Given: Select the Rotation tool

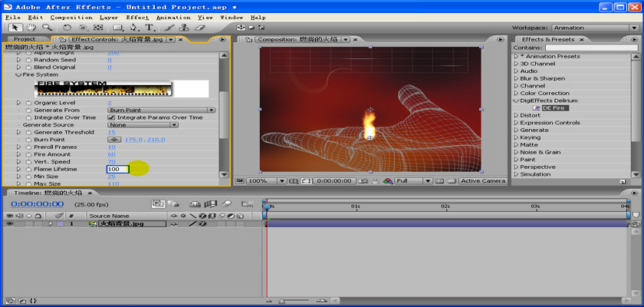Looking at the screenshot, I should click(67, 28).
